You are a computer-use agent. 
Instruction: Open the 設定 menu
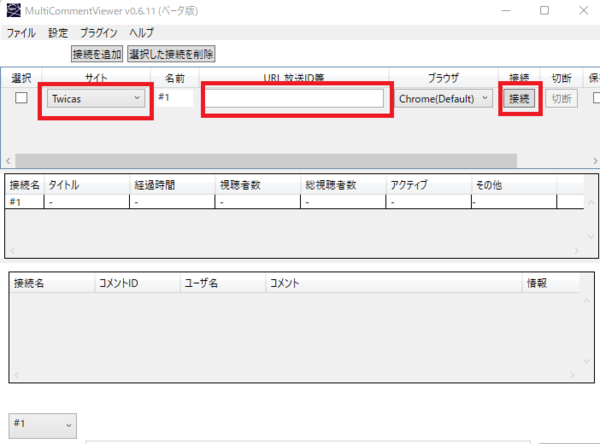58,33
